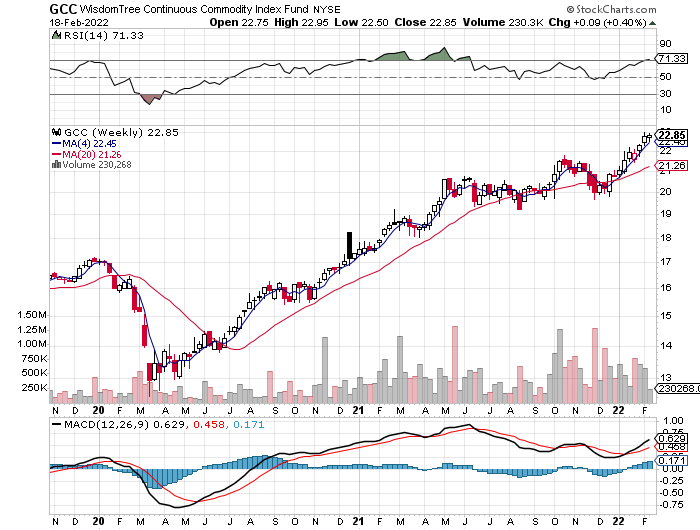Image resolution: width=700 pixels, height=530 pixels.
Task: Click the GCC ticker symbol in header
Action: click(x=63, y=9)
